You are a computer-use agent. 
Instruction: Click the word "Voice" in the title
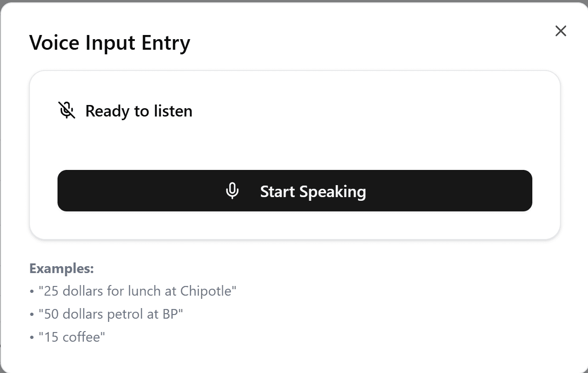tap(54, 43)
